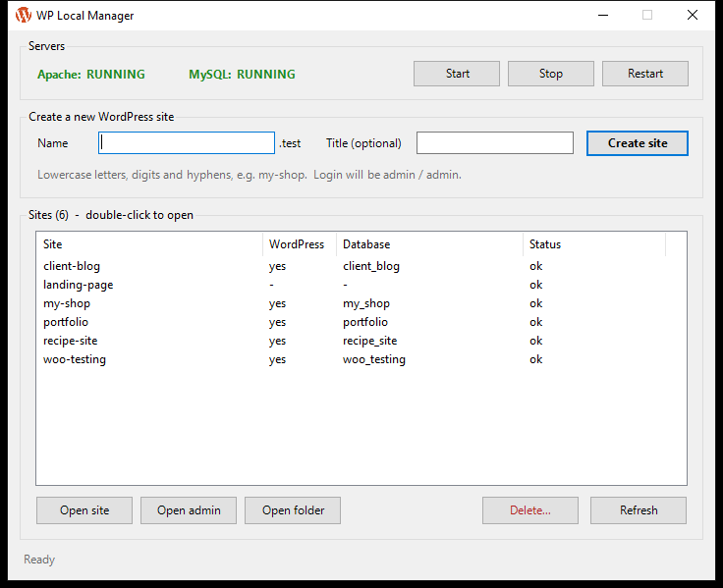Viewport: 723px width, 588px height.
Task: Open the selected site
Action: [84, 510]
